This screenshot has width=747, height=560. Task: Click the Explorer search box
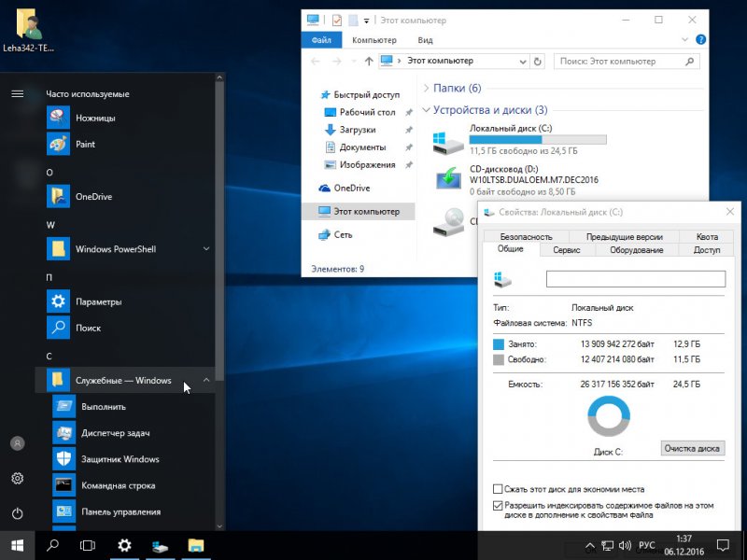coord(627,62)
